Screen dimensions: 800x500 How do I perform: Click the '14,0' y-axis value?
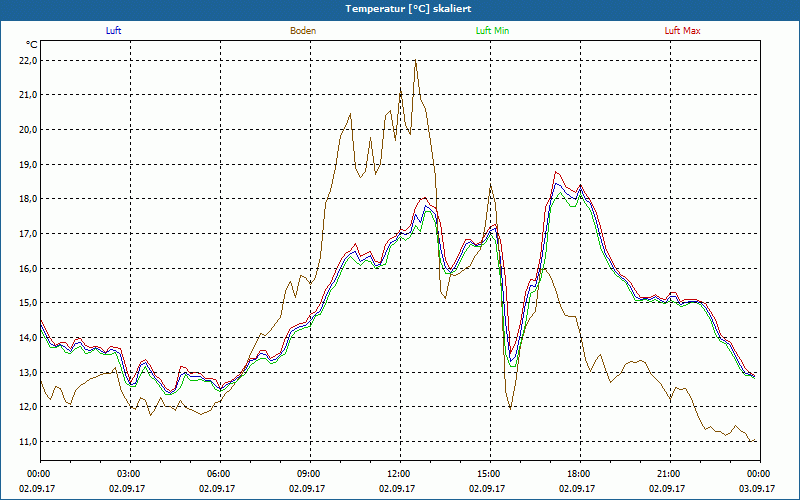[x=29, y=337]
